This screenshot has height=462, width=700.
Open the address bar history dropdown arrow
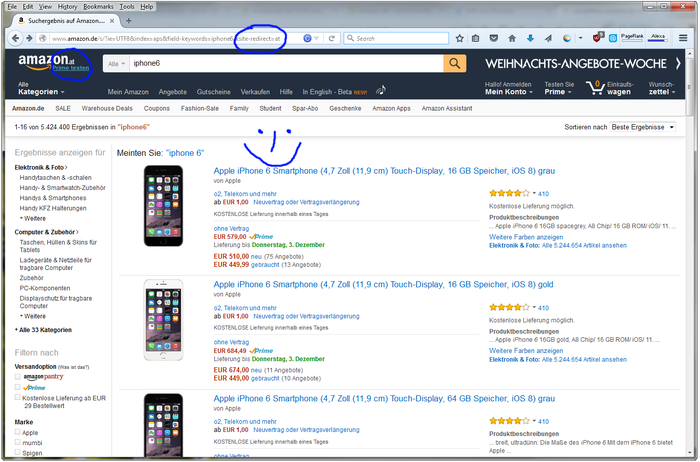[x=317, y=38]
